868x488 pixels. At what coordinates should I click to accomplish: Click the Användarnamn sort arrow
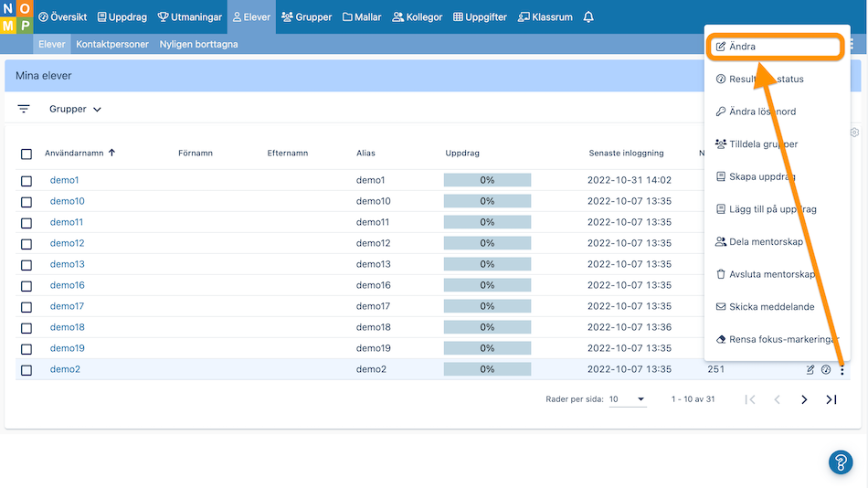111,153
